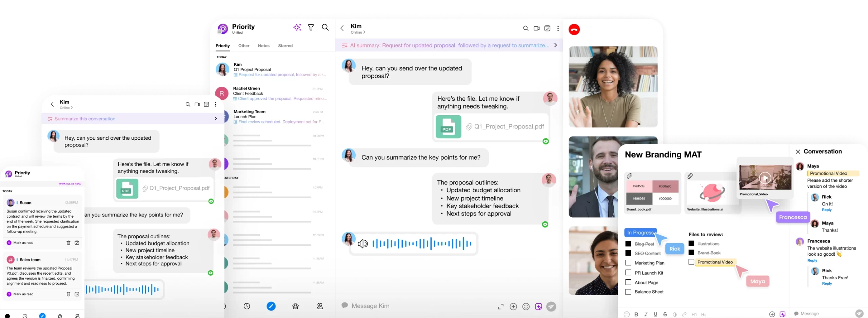Viewport: 868px width, 318px height.
Task: Expand the AI summary banner chevron
Action: tap(555, 45)
